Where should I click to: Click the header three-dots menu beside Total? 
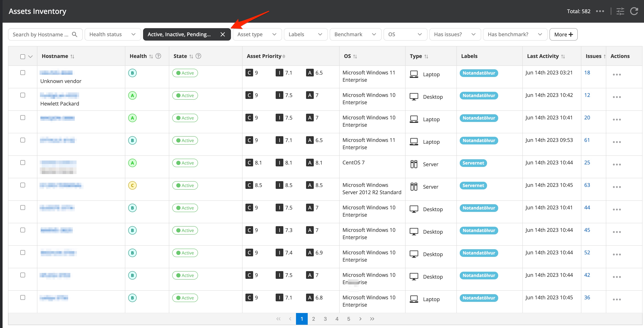(600, 11)
